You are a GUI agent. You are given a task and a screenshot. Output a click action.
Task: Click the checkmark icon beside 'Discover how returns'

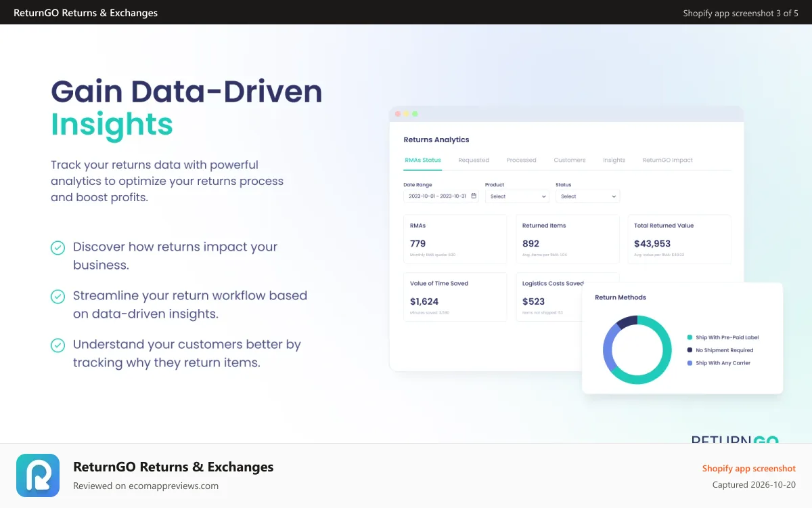58,248
